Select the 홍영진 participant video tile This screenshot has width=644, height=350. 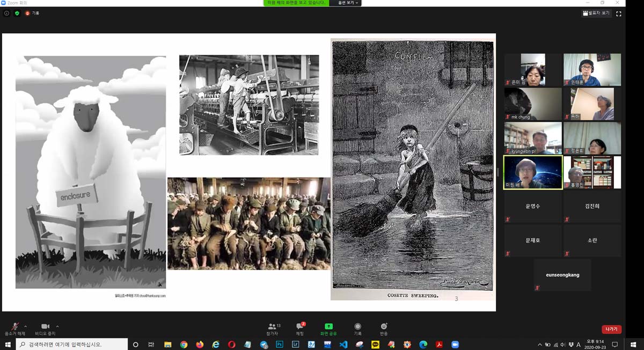(592, 172)
